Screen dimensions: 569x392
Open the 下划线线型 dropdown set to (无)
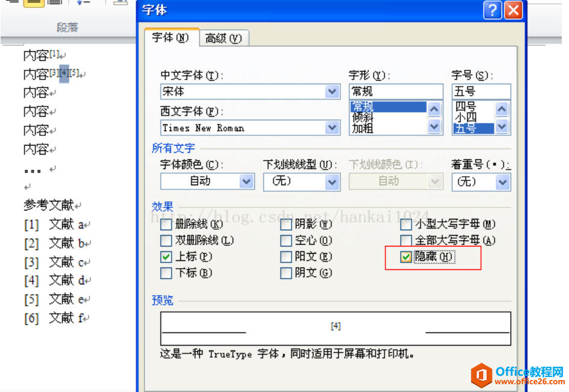coord(332,182)
